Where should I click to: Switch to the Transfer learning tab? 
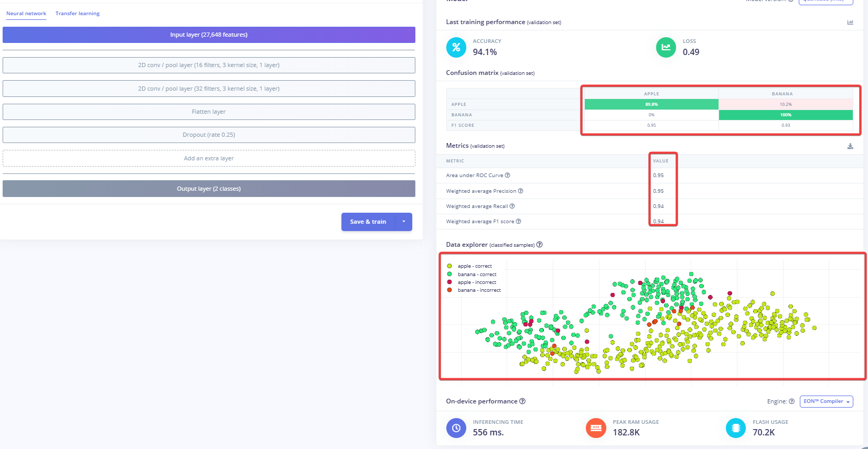[x=78, y=14]
